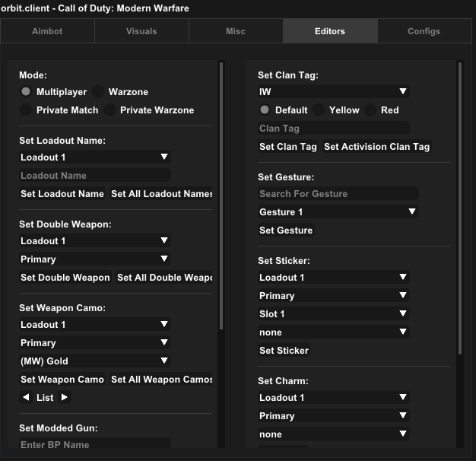476x461 pixels.
Task: Click the Set Activision Clan Tag button
Action: 376,147
